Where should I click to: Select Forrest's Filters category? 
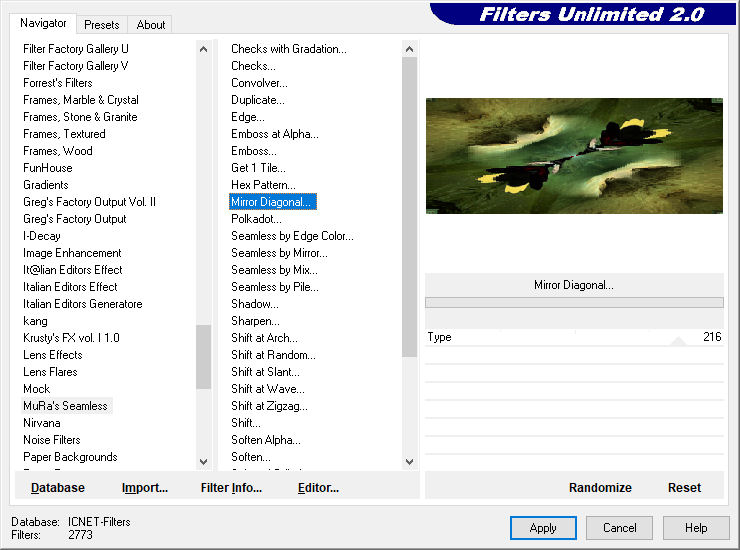(x=58, y=83)
